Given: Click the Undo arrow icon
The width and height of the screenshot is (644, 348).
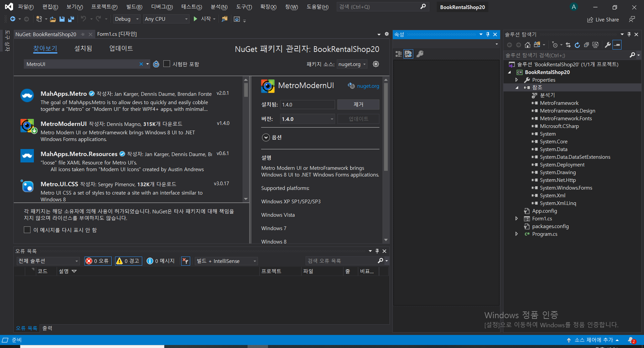Looking at the screenshot, I should coord(84,19).
